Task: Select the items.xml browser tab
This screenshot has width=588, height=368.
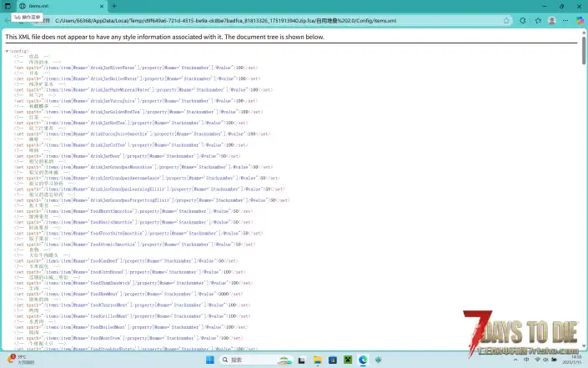Action: (62, 6)
